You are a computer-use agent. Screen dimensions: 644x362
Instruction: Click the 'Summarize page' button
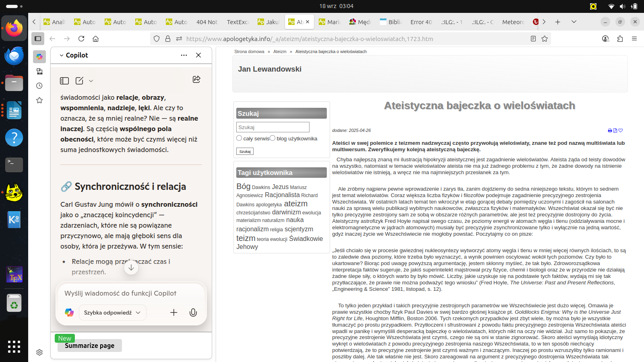90,346
